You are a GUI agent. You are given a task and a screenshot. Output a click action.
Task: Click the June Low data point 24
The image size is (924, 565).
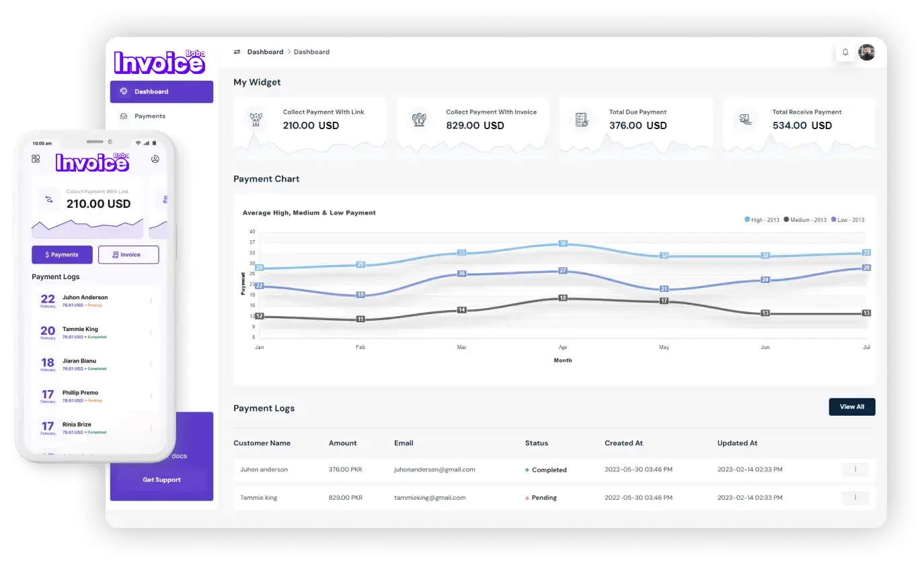[765, 280]
